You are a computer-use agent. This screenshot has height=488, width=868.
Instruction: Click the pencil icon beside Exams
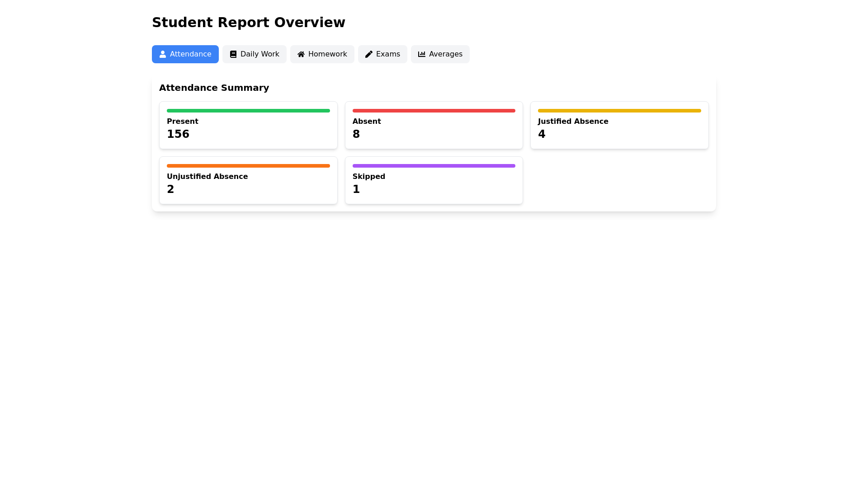coord(369,54)
